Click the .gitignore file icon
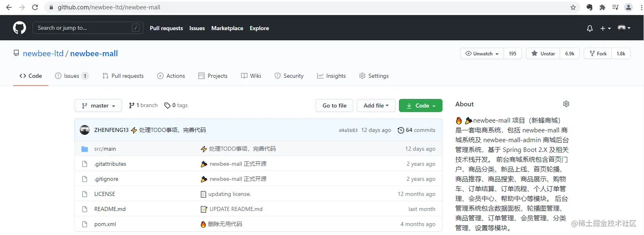The image size is (644, 235). (x=85, y=179)
